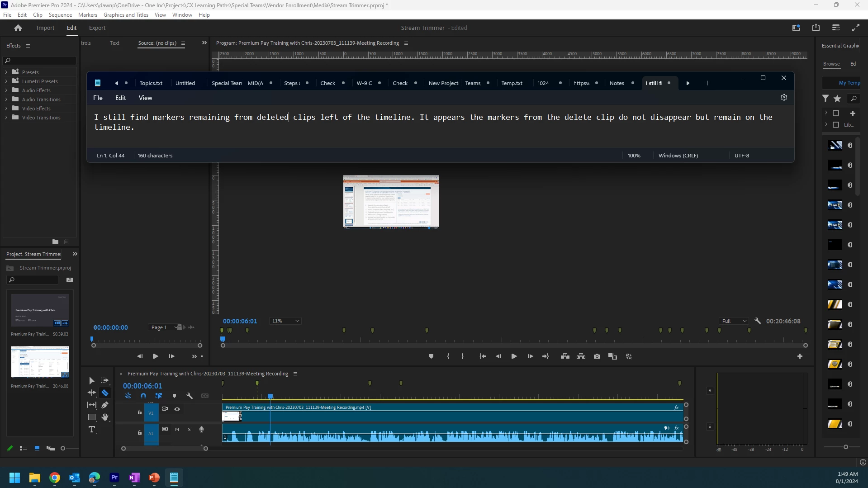Image resolution: width=868 pixels, height=488 pixels.
Task: Solo audio track A1
Action: (x=189, y=429)
